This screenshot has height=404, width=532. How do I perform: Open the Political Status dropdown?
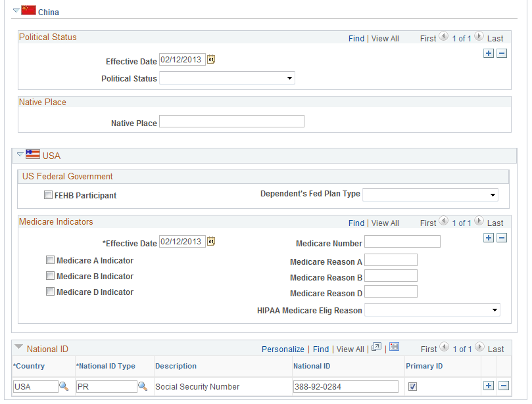click(x=227, y=78)
